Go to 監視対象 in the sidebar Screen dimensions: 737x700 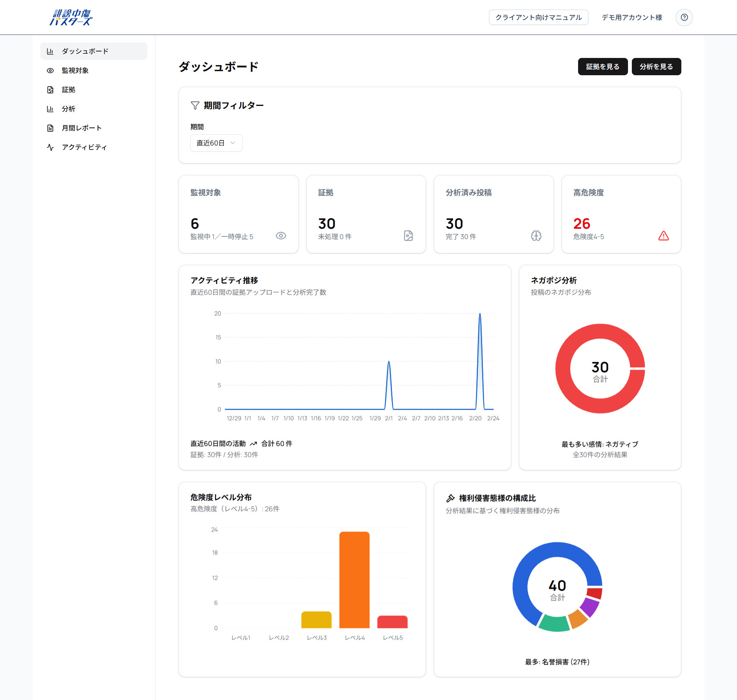click(x=75, y=71)
